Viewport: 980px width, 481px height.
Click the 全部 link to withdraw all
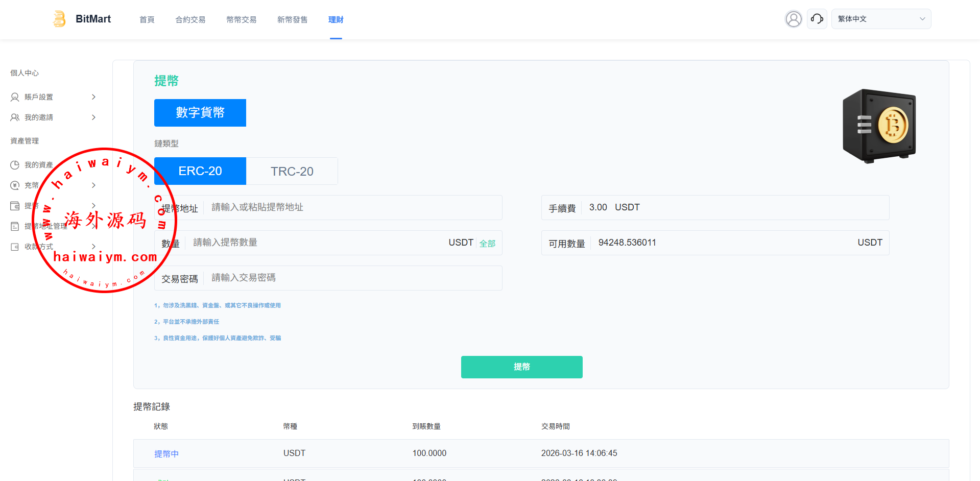[x=487, y=244]
